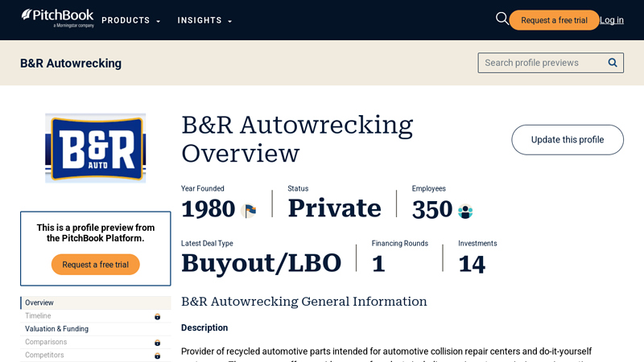Click the lock icon on Competitors row
Screen dimensions: 644x362
[157, 356]
